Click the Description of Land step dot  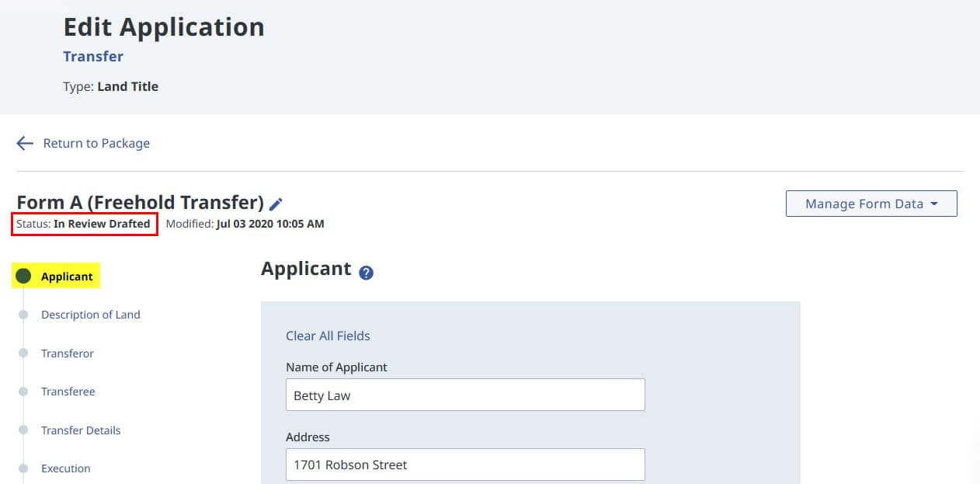(23, 315)
